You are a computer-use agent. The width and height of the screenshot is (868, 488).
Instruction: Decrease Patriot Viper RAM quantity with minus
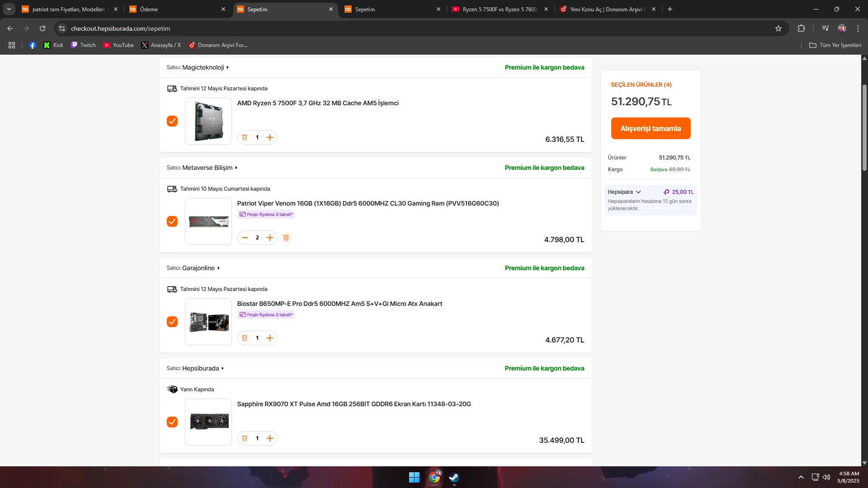pos(245,238)
